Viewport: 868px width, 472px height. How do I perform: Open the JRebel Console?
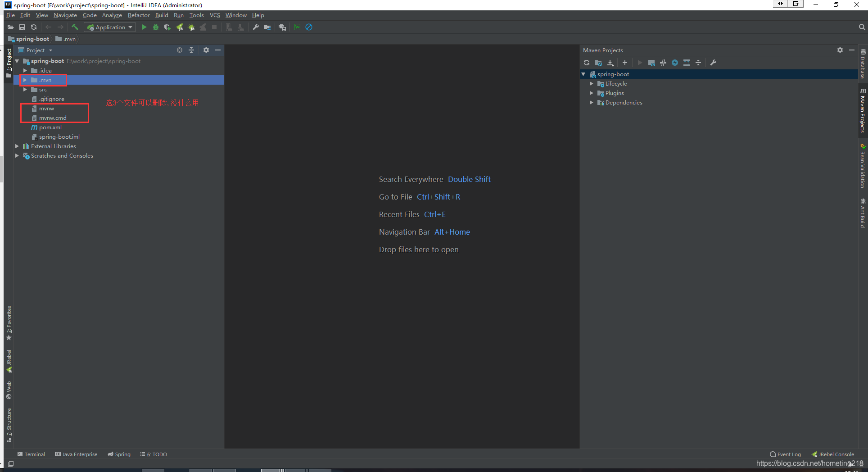[833, 454]
